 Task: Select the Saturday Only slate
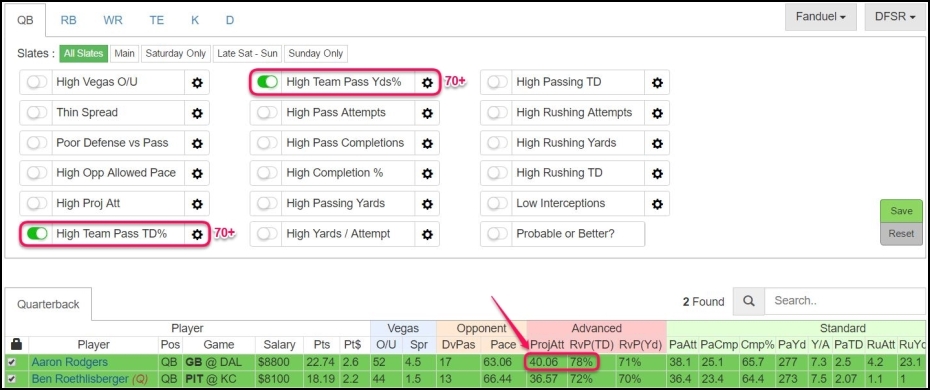[x=176, y=53]
